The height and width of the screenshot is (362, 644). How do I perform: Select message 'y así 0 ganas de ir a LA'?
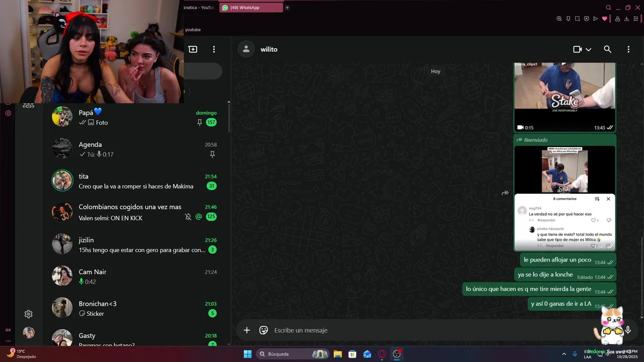coord(571,304)
